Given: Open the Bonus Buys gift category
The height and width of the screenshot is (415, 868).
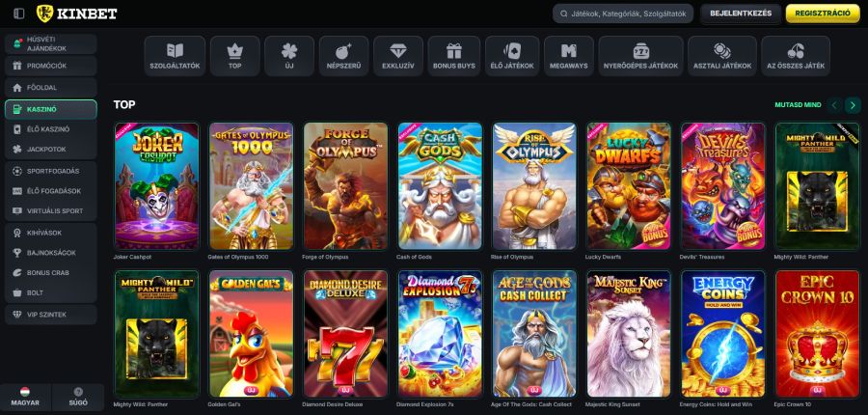Looking at the screenshot, I should click(x=453, y=56).
